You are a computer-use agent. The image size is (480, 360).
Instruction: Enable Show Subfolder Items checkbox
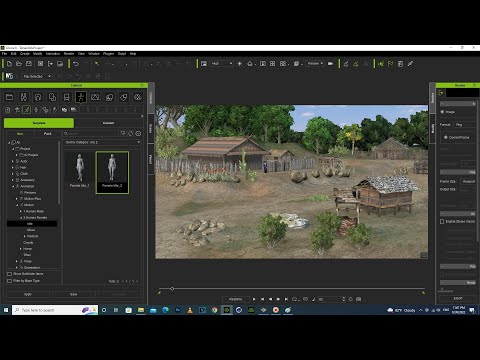pos(10,274)
